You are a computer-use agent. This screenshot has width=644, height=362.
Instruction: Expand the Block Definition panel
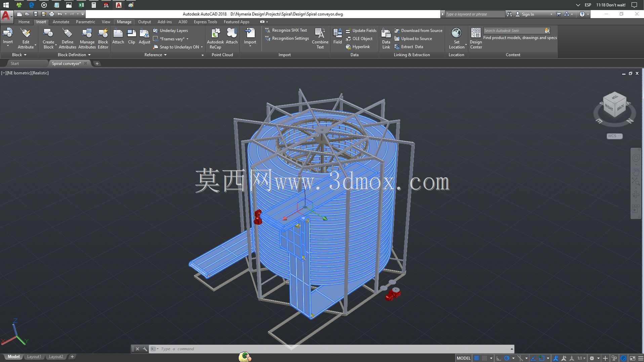(x=74, y=55)
